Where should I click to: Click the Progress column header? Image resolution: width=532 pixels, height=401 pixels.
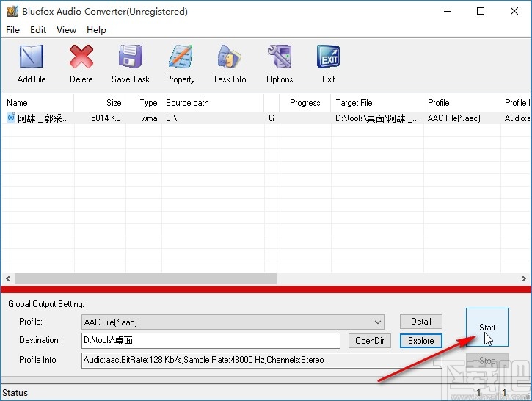click(x=305, y=103)
